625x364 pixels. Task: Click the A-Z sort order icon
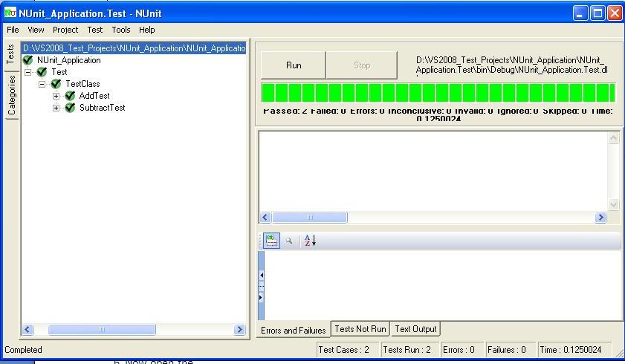click(310, 241)
